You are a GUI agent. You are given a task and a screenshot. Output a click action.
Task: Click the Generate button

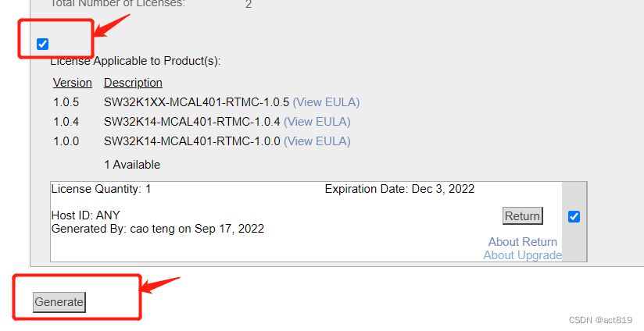59,302
